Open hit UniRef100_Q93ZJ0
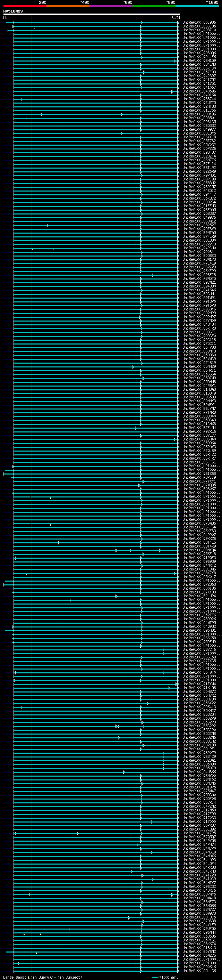222x980 pixels. point(199,30)
